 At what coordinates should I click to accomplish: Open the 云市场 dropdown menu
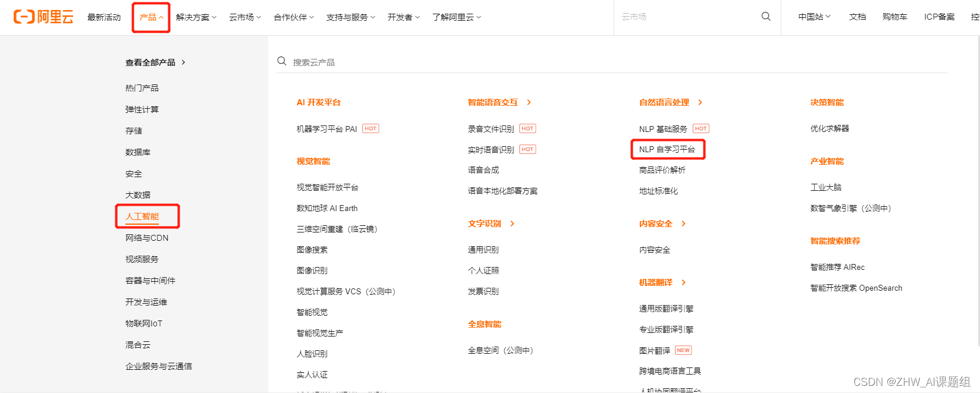[x=245, y=17]
